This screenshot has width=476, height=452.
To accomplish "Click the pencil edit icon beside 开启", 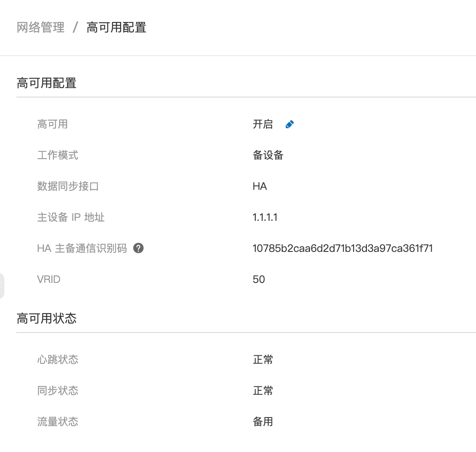I will (290, 125).
